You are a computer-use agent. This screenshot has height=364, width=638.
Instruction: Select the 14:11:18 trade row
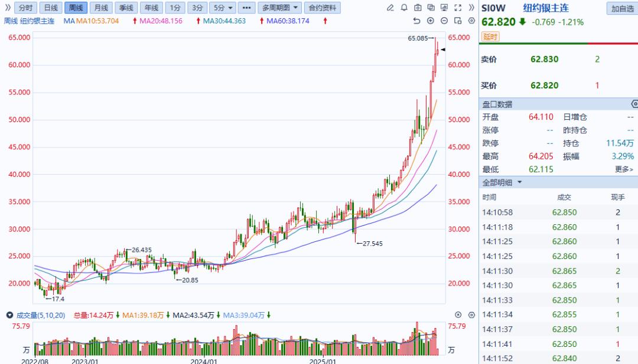pyautogui.click(x=558, y=227)
